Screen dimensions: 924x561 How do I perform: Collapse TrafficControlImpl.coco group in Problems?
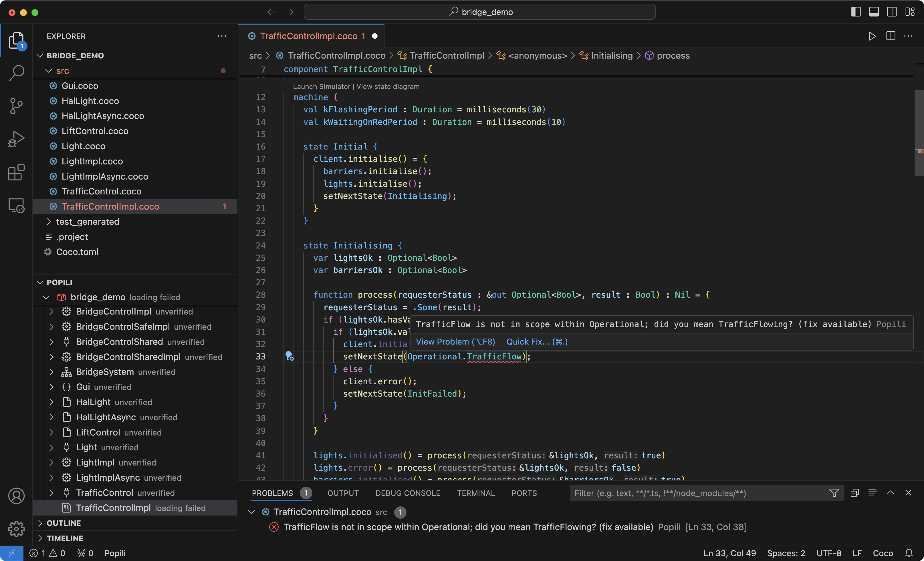[252, 512]
